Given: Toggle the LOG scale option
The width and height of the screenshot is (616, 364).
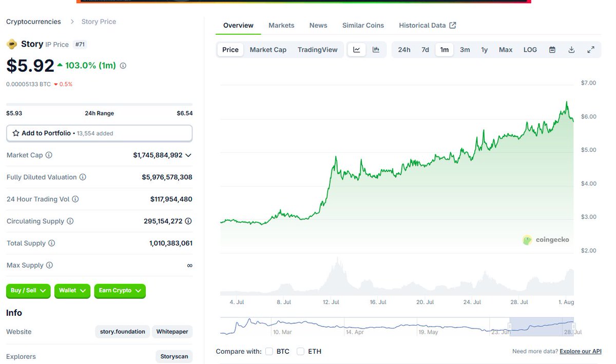Looking at the screenshot, I should click(x=530, y=50).
